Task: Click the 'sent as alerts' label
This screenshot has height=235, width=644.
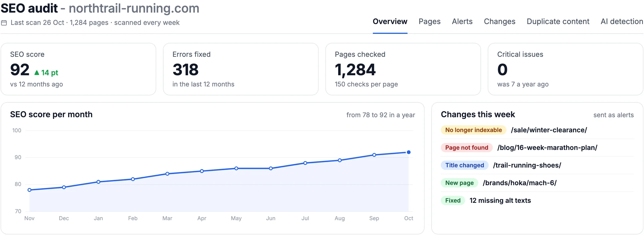Action: [614, 115]
